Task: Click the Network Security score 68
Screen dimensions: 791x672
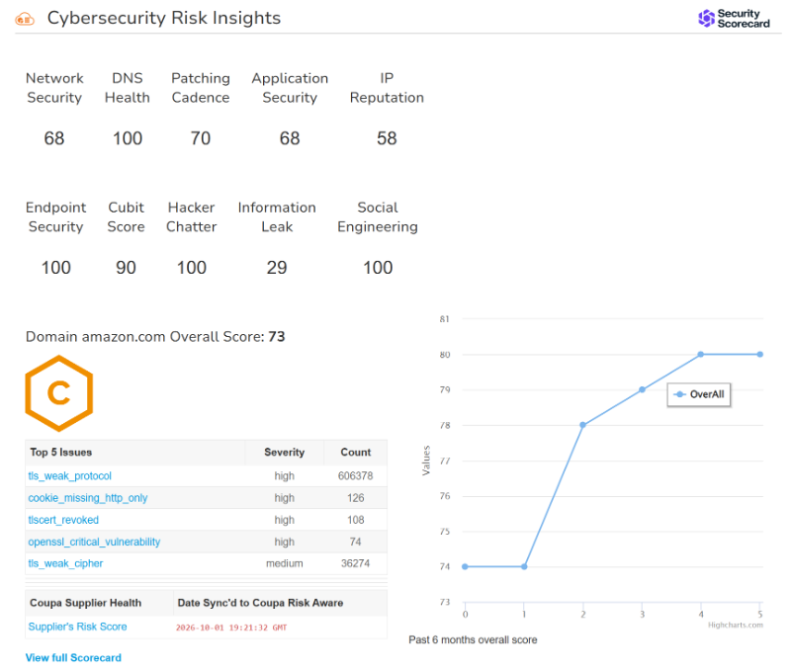Action: pyautogui.click(x=54, y=138)
